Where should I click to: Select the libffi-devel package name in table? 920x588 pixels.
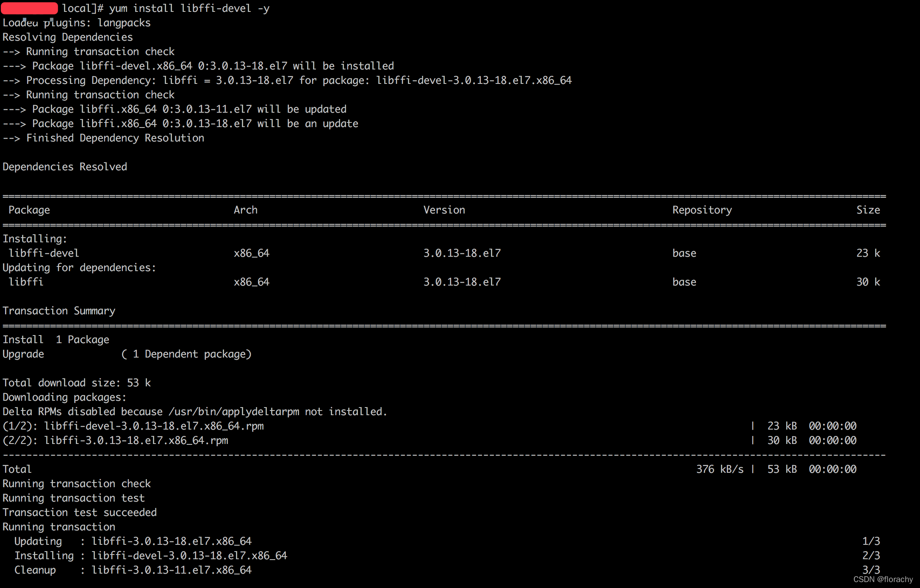pyautogui.click(x=44, y=253)
